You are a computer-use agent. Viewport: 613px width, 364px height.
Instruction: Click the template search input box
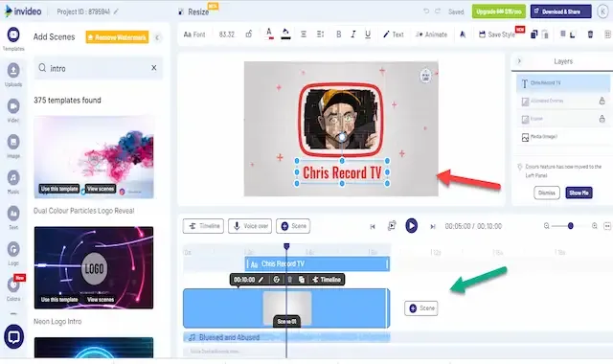98,68
